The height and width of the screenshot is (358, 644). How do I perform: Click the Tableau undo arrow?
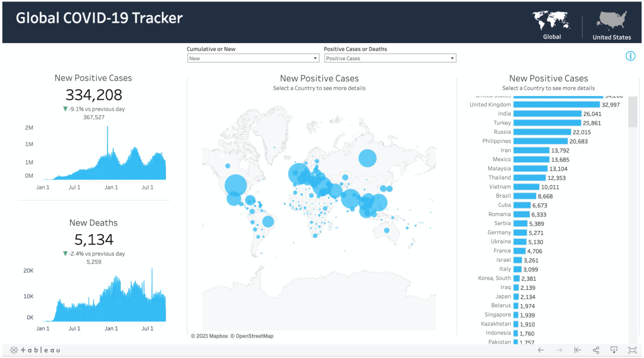[541, 350]
